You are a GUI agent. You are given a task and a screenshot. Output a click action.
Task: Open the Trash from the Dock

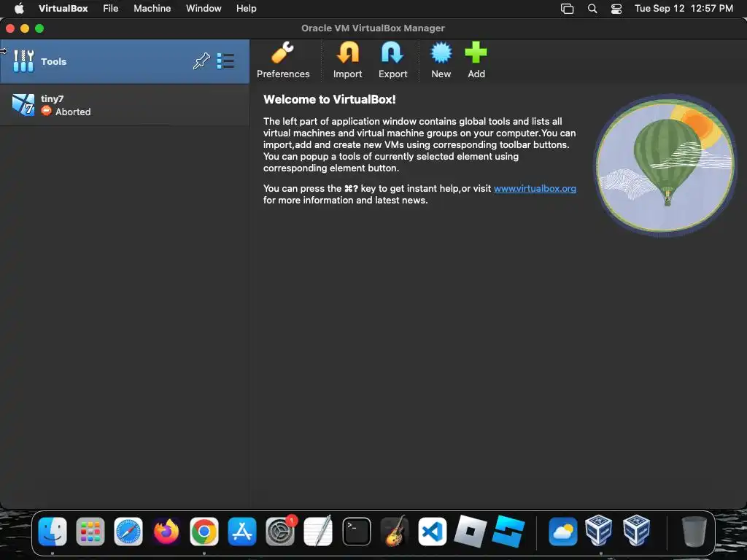click(x=694, y=532)
